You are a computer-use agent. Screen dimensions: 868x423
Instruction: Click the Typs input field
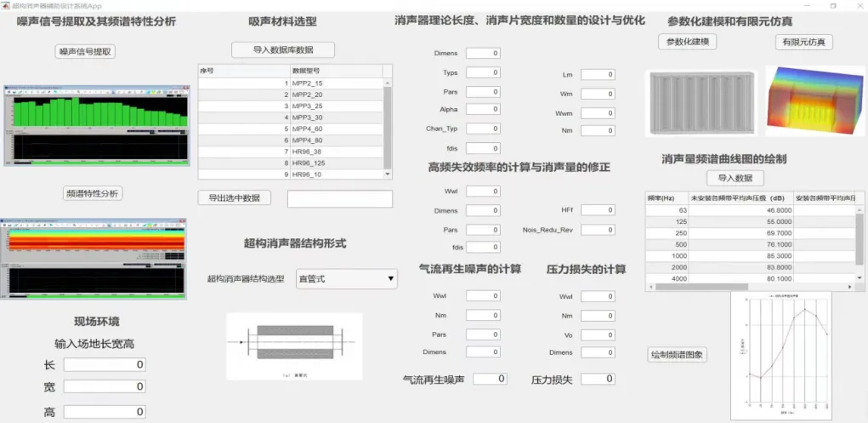coord(483,72)
